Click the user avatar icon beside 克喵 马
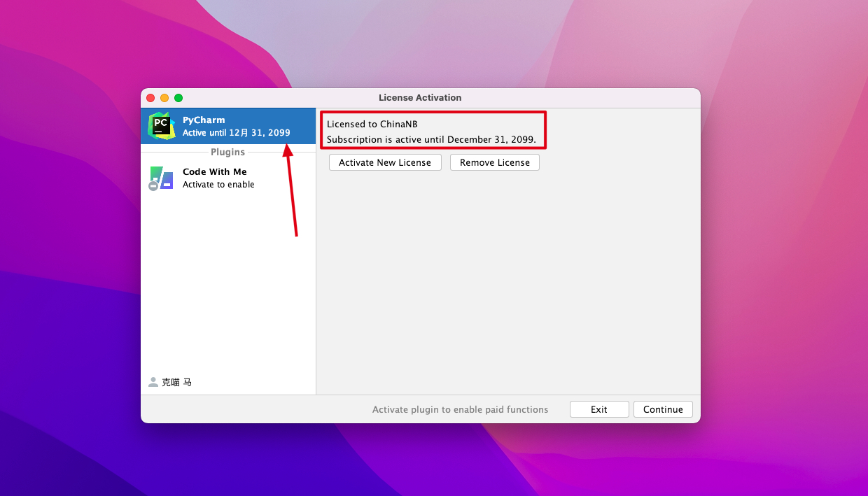 153,382
